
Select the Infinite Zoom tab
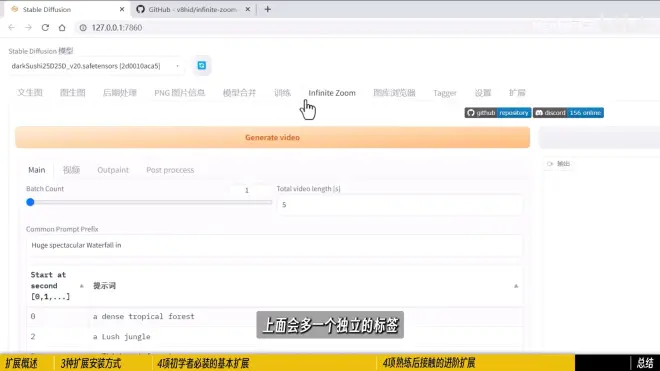tap(332, 93)
